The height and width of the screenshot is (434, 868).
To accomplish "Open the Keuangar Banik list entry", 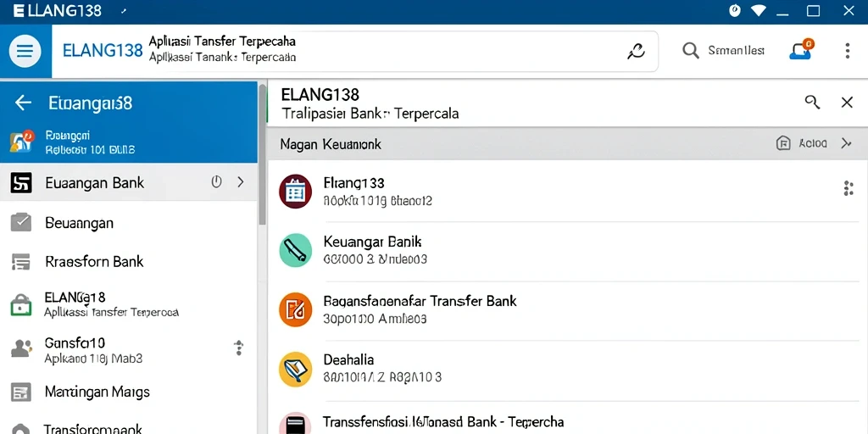I will click(568, 250).
